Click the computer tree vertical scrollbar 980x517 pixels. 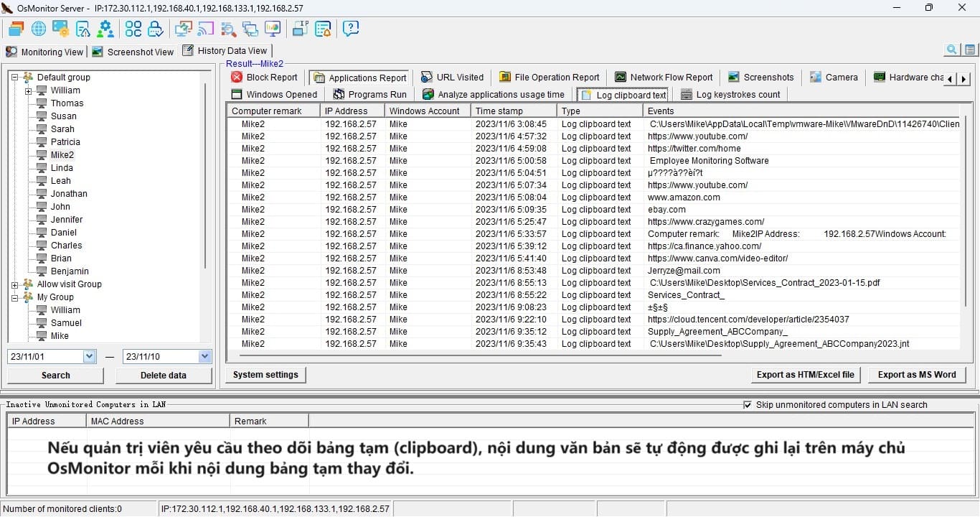click(206, 176)
